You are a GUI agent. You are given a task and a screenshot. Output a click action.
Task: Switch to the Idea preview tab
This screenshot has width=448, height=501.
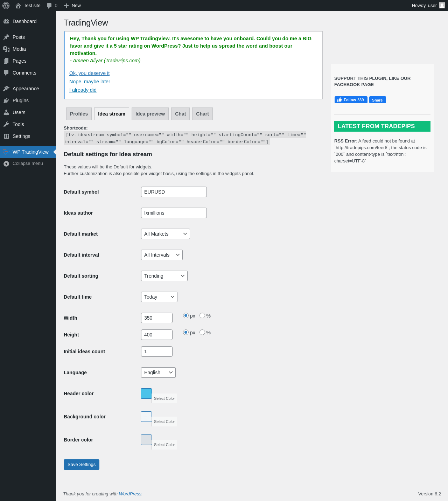(150, 114)
